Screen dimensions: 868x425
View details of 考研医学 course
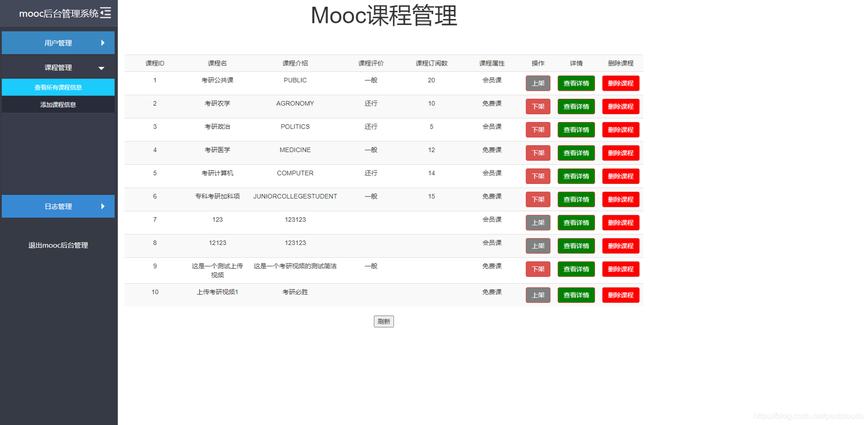click(576, 153)
